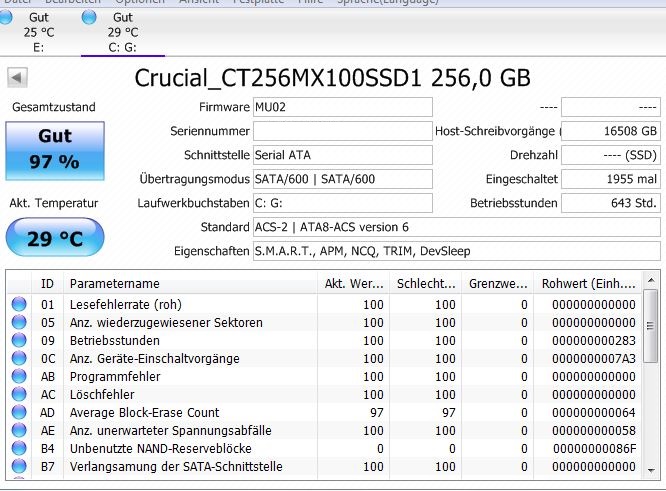The image size is (666, 491).
Task: Select Betriebsstunden parameter in row 09
Action: coord(115,341)
